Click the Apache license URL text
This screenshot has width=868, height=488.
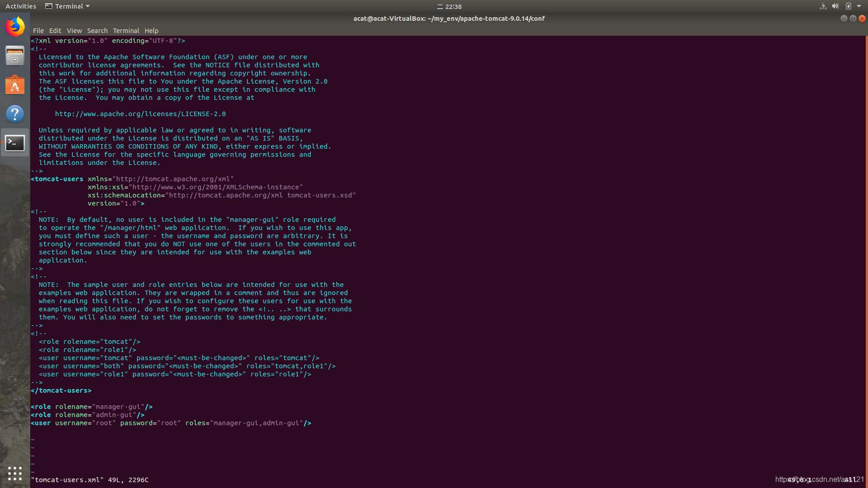click(140, 114)
